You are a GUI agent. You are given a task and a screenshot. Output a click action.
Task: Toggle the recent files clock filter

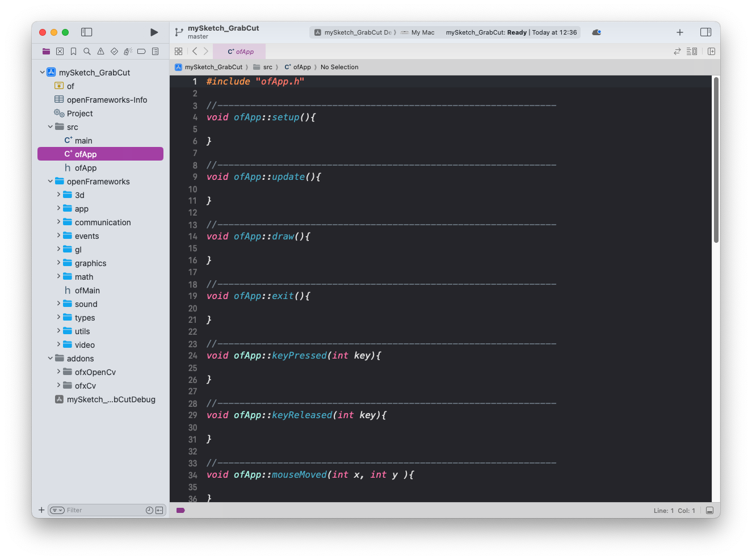click(149, 510)
